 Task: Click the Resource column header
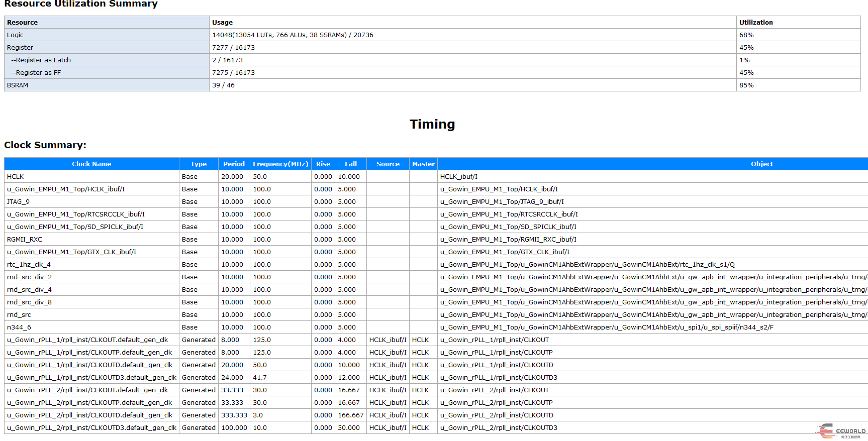coord(107,22)
